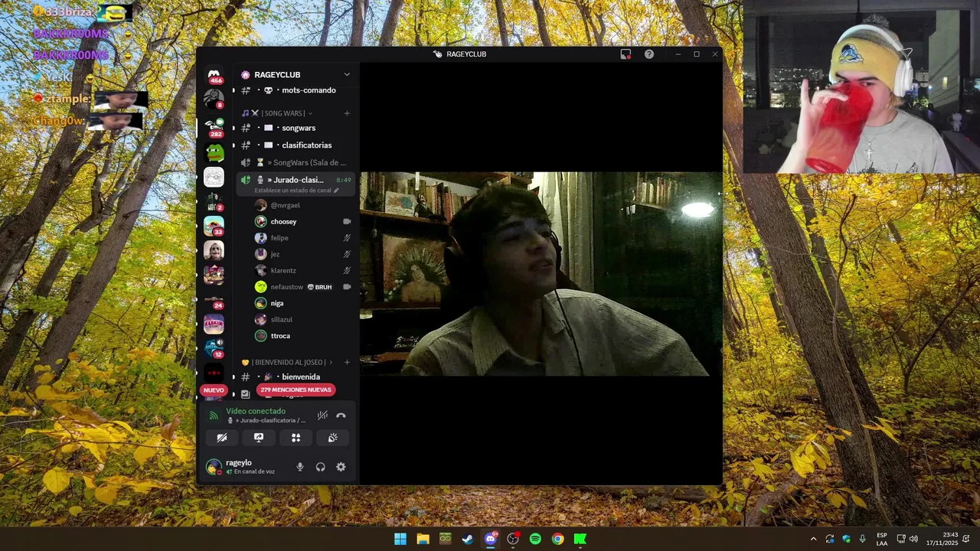980x551 pixels.
Task: Open the white sketch-art server icon
Action: [x=214, y=177]
